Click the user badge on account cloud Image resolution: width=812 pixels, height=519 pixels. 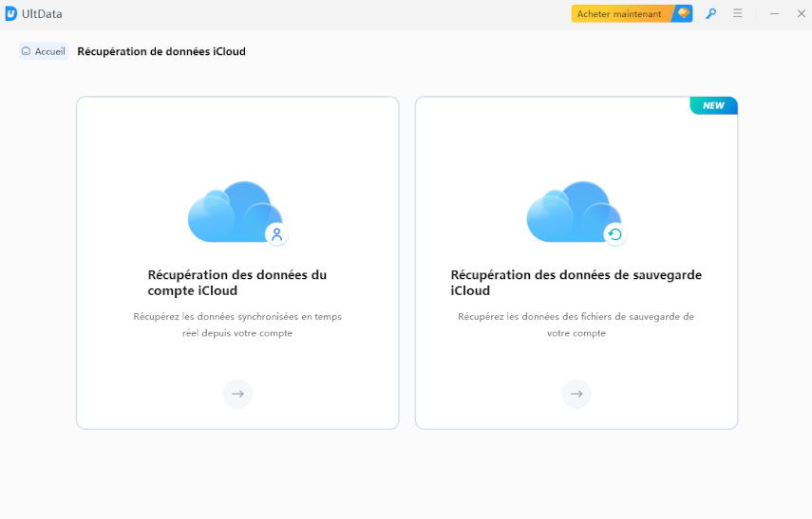pos(277,234)
